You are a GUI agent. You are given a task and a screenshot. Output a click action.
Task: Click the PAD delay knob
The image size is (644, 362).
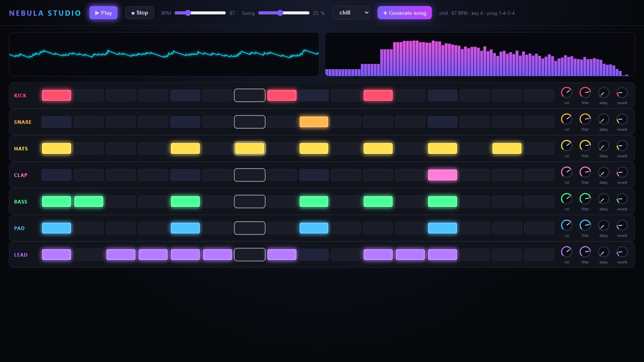coord(603,225)
